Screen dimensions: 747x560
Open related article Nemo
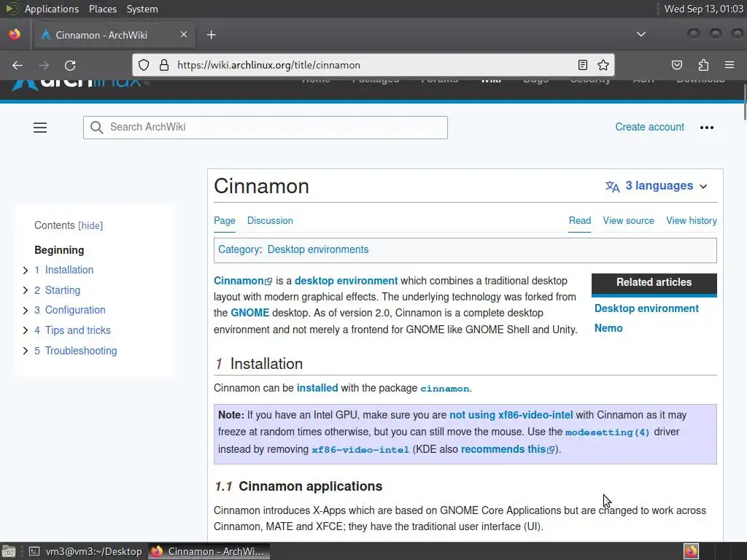click(608, 328)
